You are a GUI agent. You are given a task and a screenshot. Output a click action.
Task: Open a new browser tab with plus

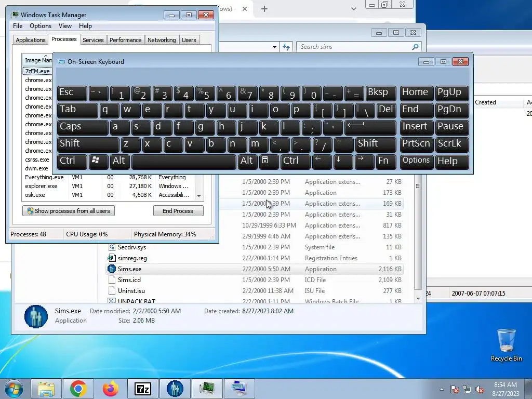(x=264, y=9)
